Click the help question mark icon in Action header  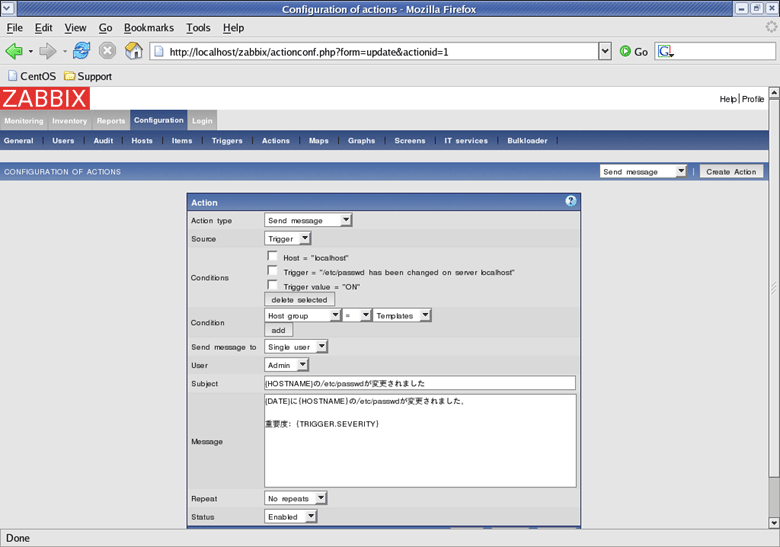(x=571, y=201)
